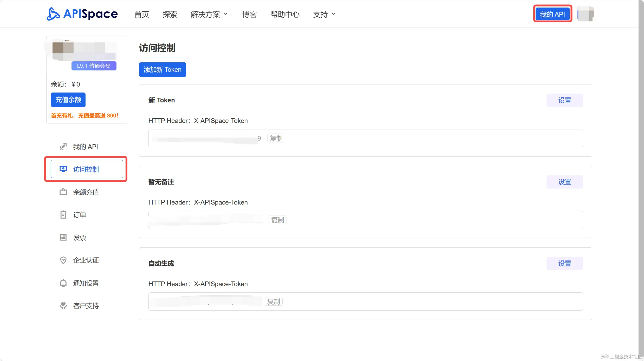Click the enterprise certification shield icon
This screenshot has width=644, height=361.
coord(63,260)
